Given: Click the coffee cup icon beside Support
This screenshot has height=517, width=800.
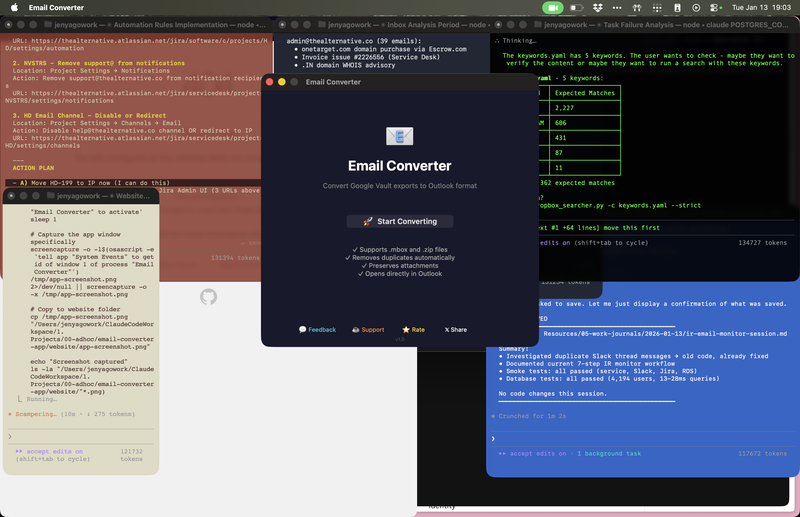Looking at the screenshot, I should pos(356,330).
